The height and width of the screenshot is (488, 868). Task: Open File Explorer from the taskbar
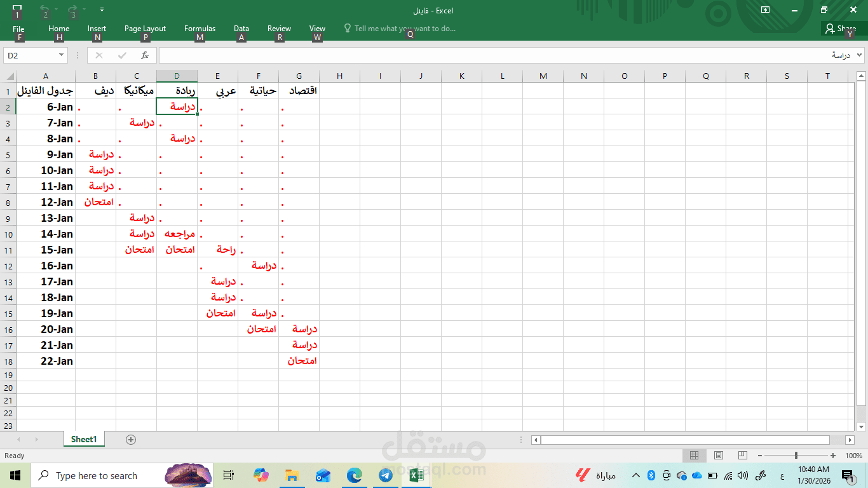[x=292, y=475]
